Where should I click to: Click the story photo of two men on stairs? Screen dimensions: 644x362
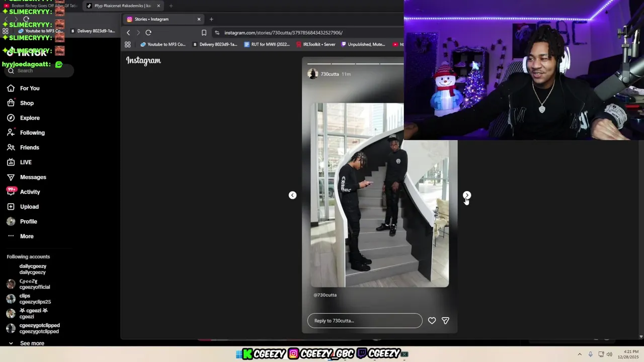point(379,195)
